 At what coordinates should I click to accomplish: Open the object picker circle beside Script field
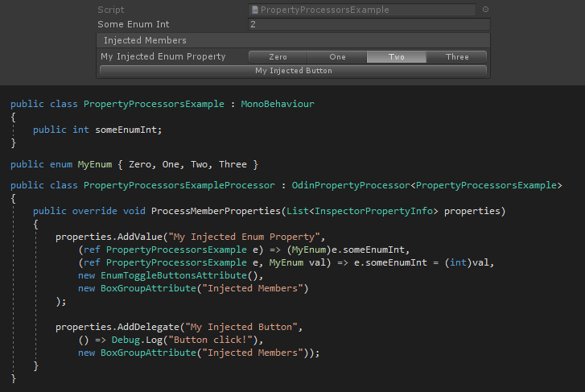tap(485, 10)
